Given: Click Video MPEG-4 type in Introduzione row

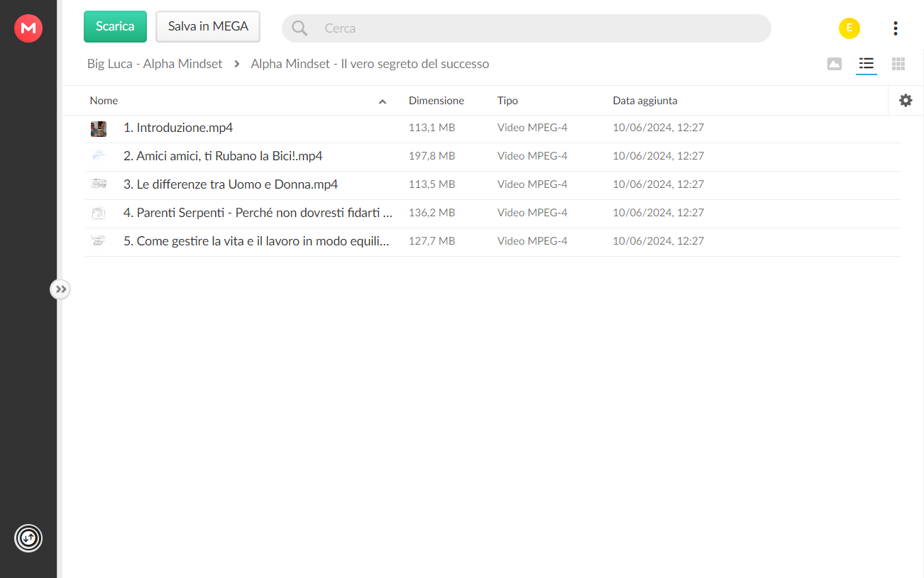Looking at the screenshot, I should point(532,128).
